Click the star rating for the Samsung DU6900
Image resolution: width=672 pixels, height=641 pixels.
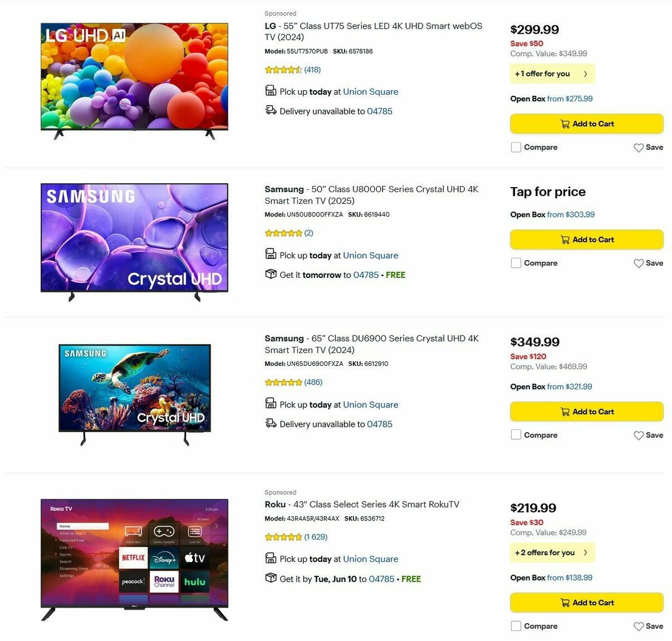click(283, 382)
